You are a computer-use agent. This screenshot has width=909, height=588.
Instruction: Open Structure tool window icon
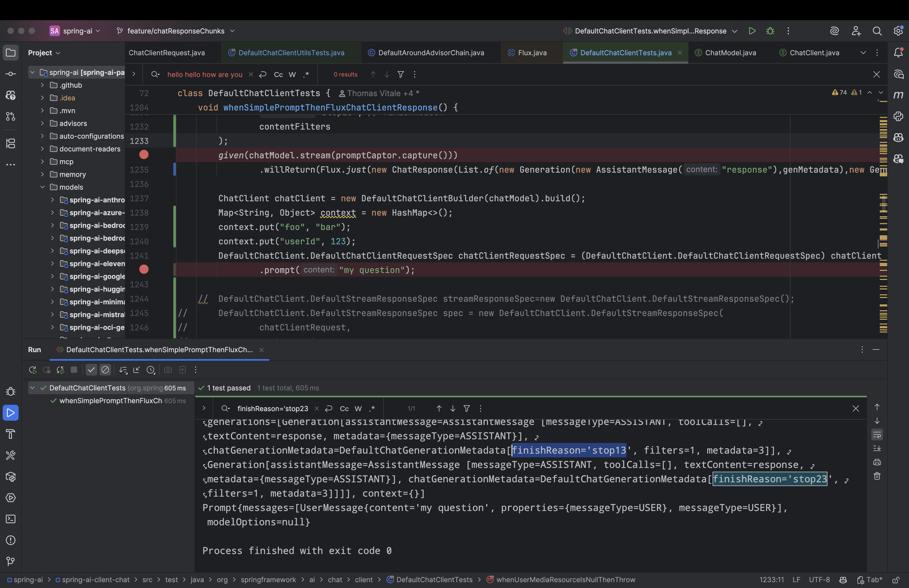tap(11, 143)
